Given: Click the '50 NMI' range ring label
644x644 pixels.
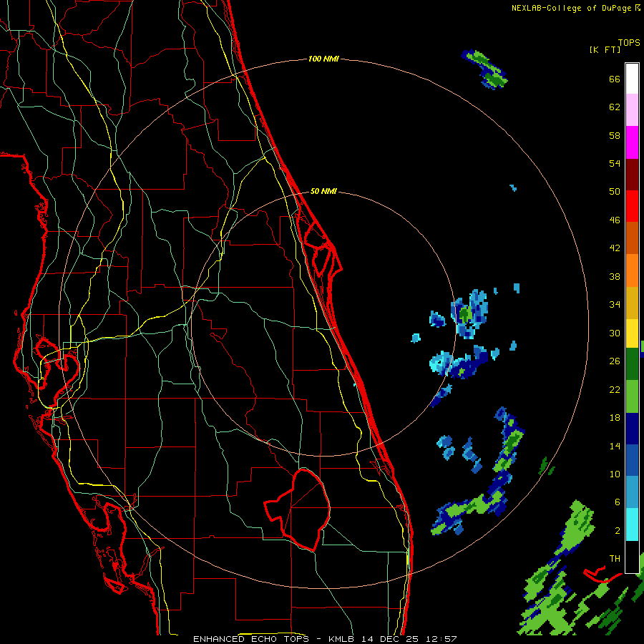Looking at the screenshot, I should point(323,191).
